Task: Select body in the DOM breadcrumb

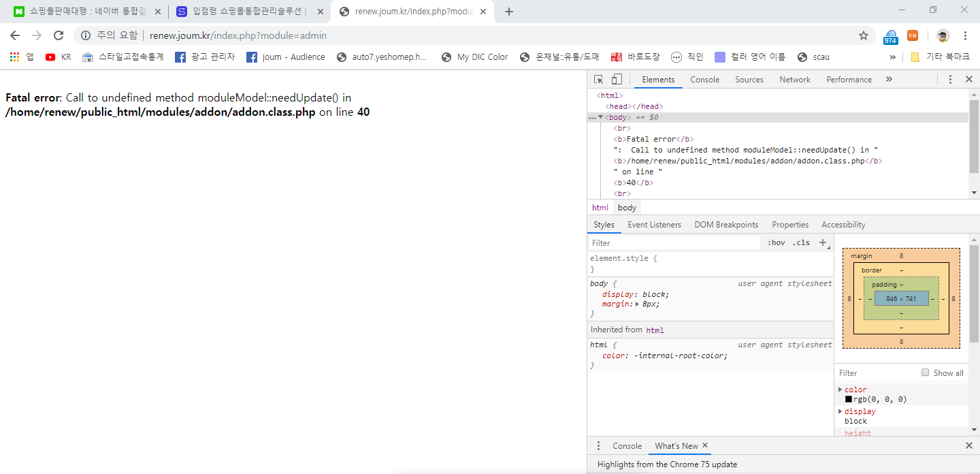Action: (627, 208)
